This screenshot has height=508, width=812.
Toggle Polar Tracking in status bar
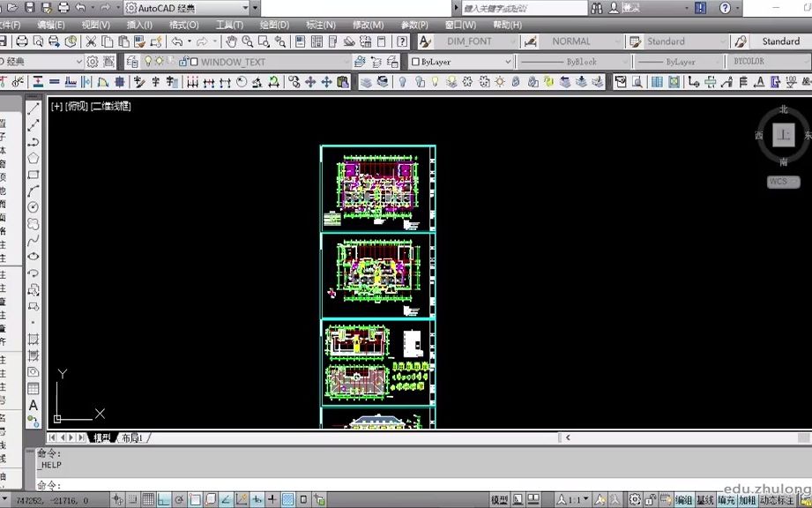pos(179,500)
